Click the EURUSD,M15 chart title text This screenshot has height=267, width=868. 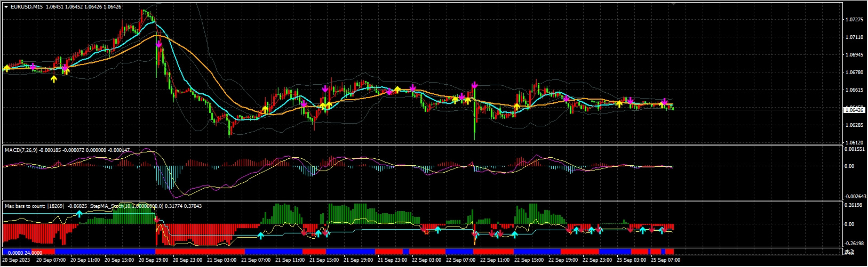(27, 7)
